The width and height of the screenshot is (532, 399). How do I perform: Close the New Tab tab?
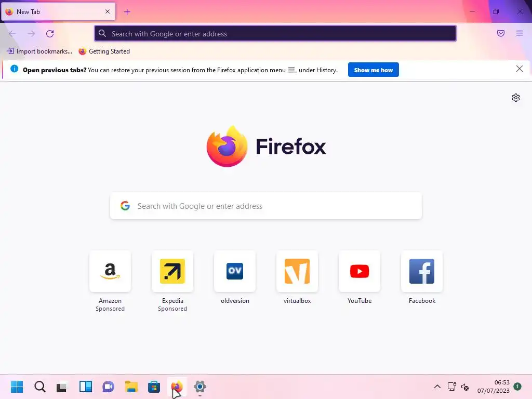point(108,11)
